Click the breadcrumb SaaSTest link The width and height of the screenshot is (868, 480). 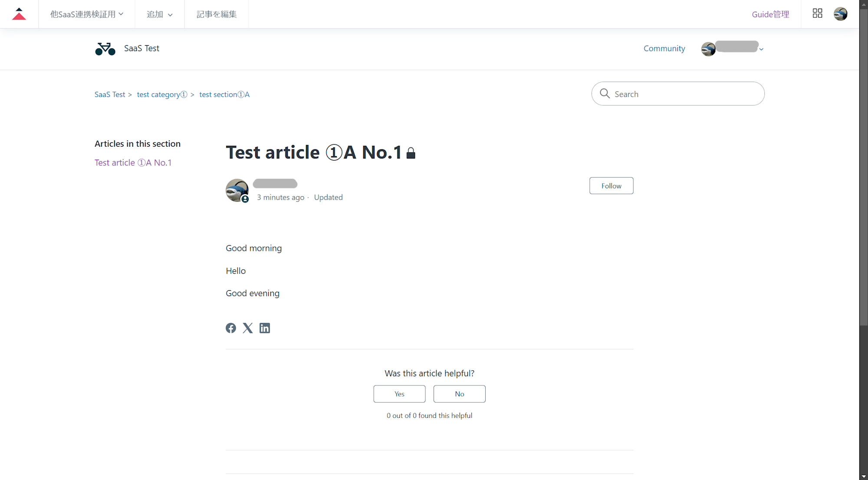point(110,94)
